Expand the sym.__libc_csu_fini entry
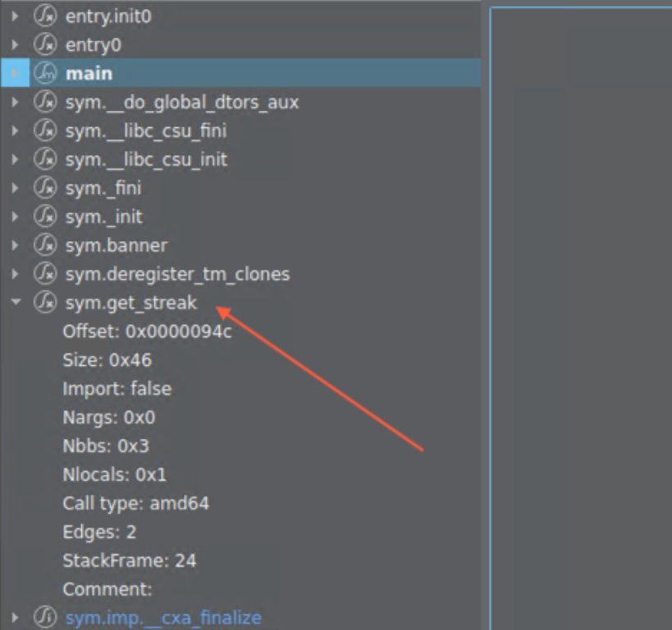The width and height of the screenshot is (672, 630). 16,131
